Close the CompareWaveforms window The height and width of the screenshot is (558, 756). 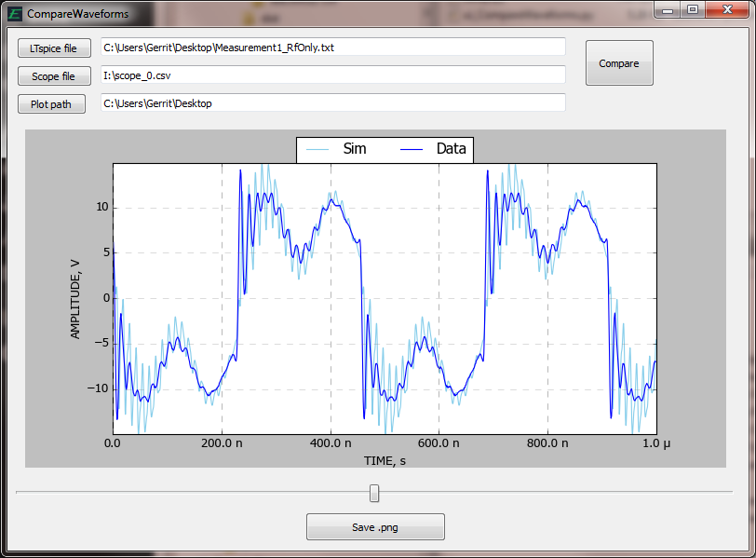[726, 9]
